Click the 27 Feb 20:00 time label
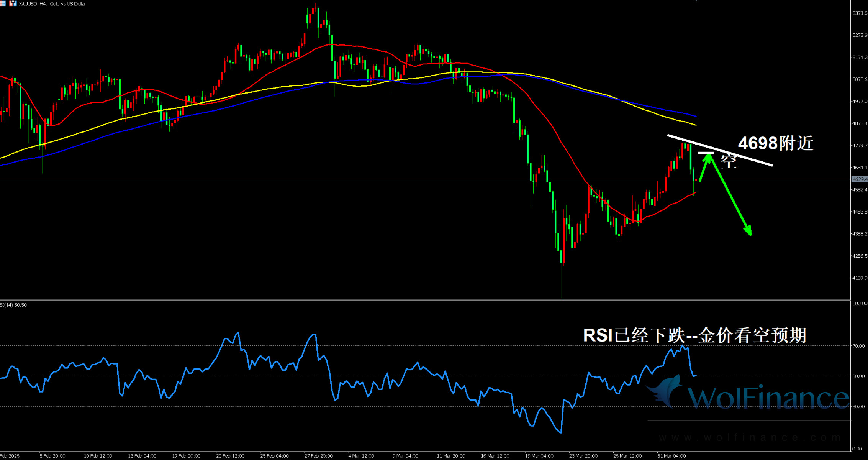Viewport: 868px width, 460px height. tap(318, 456)
